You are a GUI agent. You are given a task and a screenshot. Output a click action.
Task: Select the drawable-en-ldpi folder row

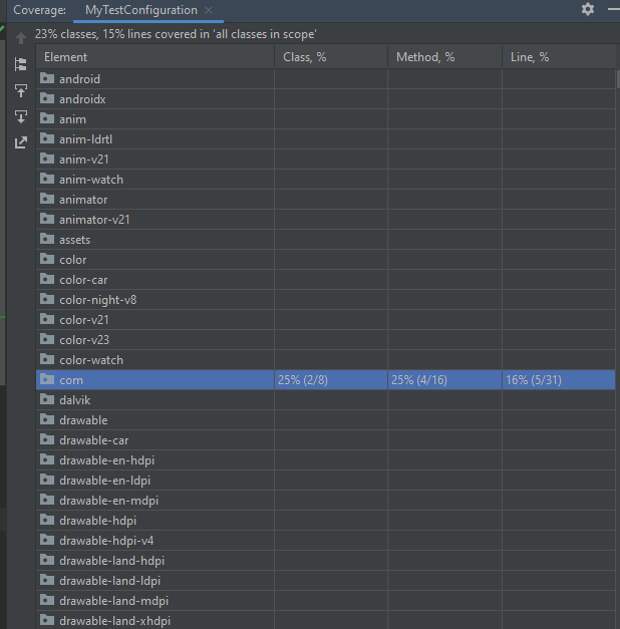coord(326,480)
